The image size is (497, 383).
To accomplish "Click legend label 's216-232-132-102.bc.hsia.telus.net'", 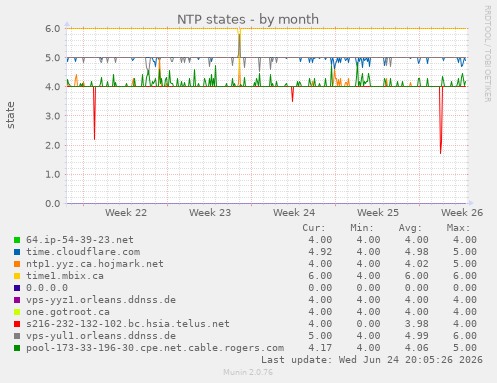I will point(128,324).
